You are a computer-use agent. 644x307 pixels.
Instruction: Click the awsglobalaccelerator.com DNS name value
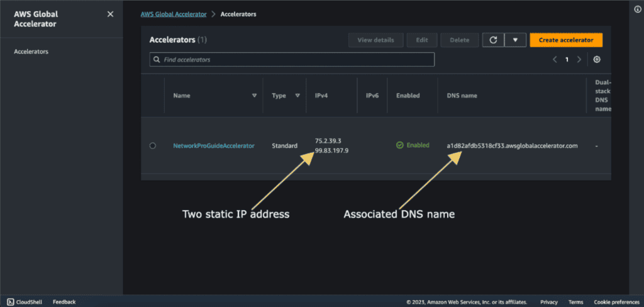coord(512,145)
